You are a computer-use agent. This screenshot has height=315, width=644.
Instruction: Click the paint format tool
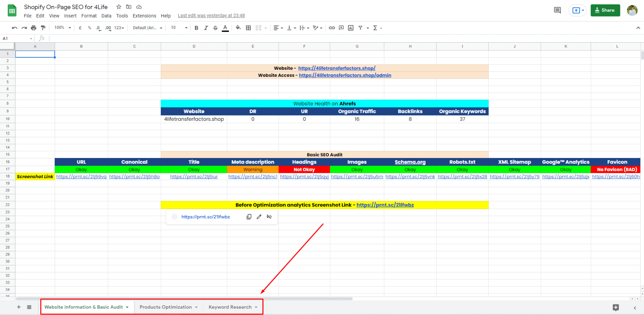[x=43, y=27]
